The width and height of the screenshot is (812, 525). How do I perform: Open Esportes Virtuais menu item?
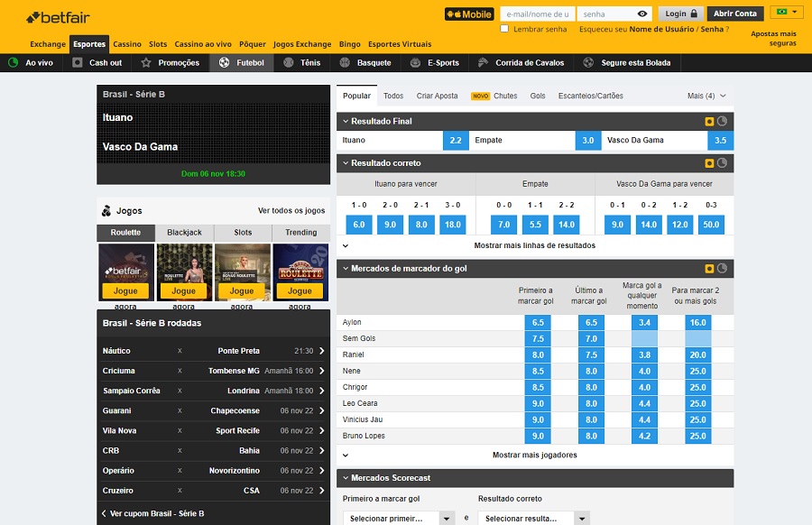(400, 44)
